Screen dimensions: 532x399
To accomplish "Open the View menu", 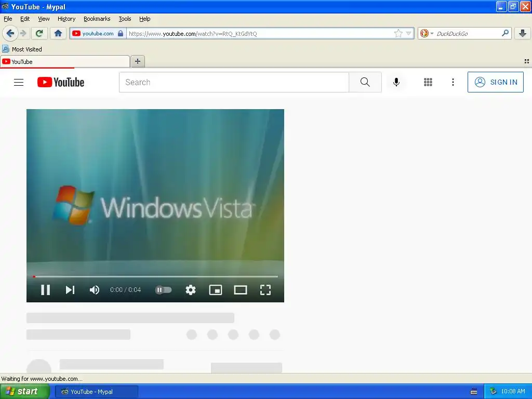I will click(44, 19).
